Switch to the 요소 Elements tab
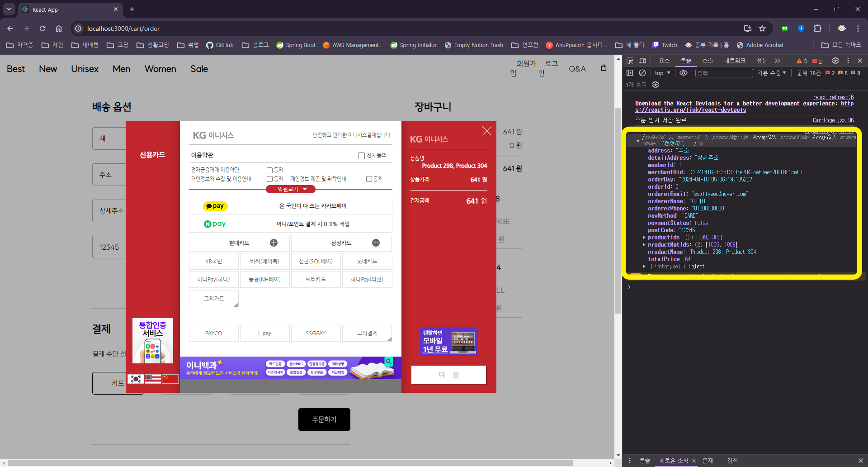This screenshot has width=868, height=467. (664, 61)
